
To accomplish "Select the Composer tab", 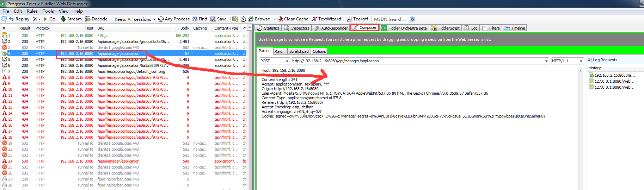I will 365,28.
